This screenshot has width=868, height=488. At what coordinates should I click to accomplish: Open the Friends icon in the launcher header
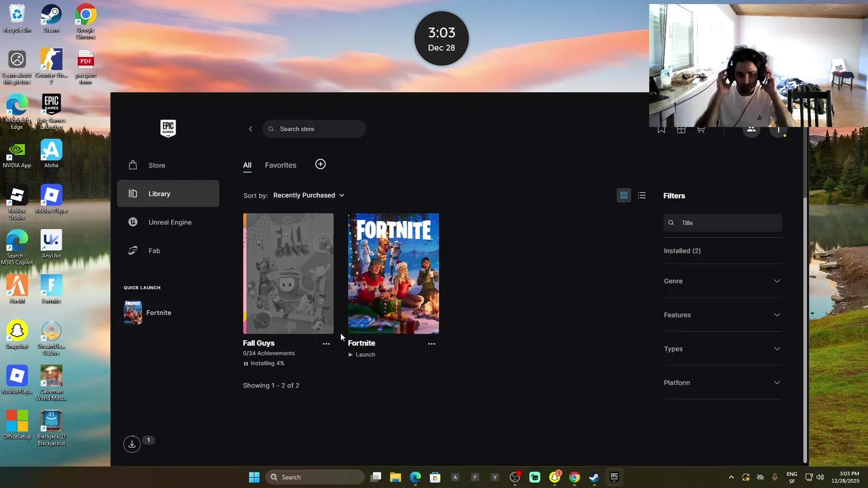(751, 129)
